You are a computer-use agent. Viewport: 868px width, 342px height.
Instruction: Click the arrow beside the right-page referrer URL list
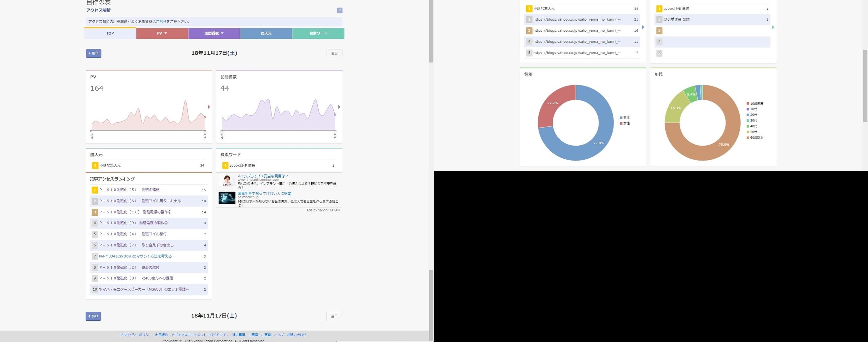pyautogui.click(x=643, y=27)
